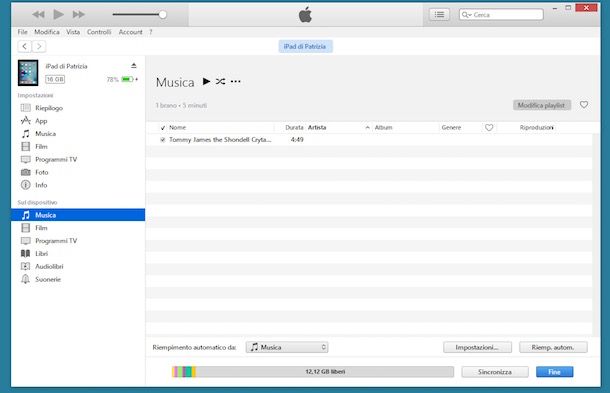Click the 16 GB capacity label
610x393 pixels.
pyautogui.click(x=55, y=79)
